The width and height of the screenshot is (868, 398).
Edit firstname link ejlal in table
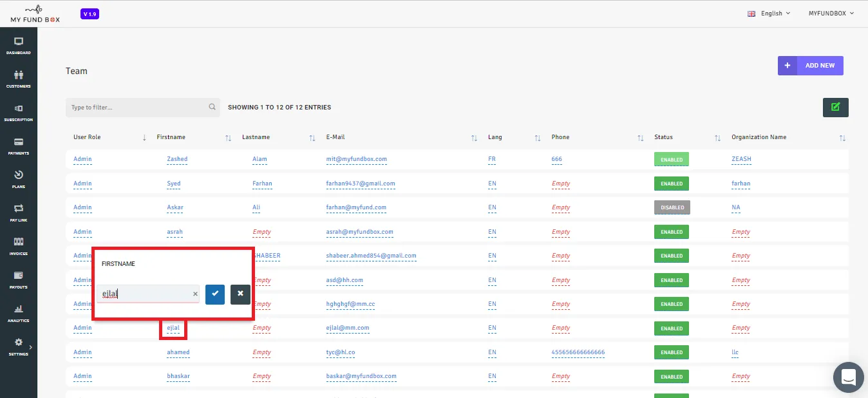coord(173,328)
